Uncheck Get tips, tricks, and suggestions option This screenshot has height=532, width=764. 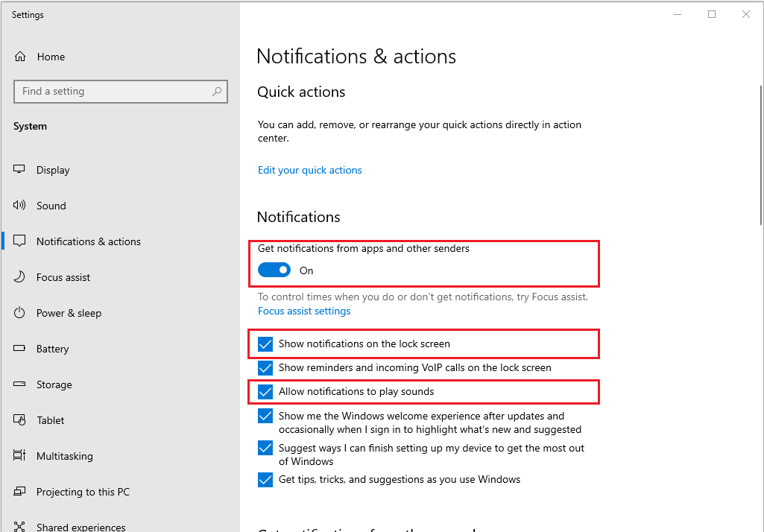(x=265, y=480)
